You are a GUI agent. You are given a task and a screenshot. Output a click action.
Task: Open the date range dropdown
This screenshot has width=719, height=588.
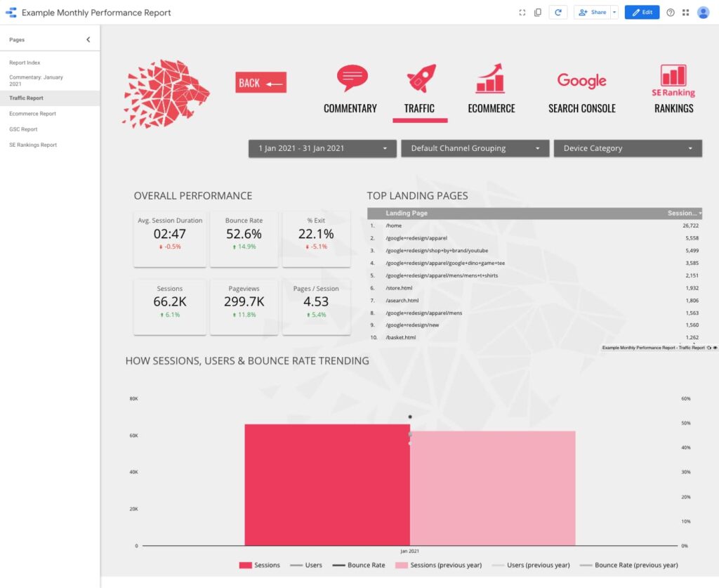pyautogui.click(x=322, y=148)
